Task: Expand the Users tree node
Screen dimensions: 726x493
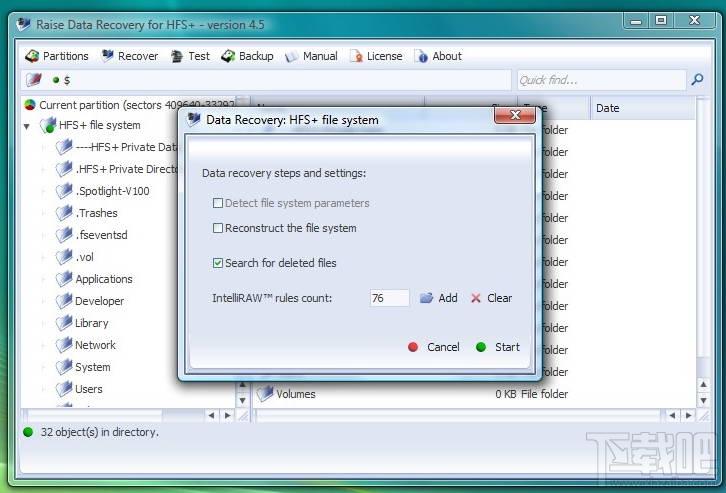Action: pyautogui.click(x=44, y=389)
